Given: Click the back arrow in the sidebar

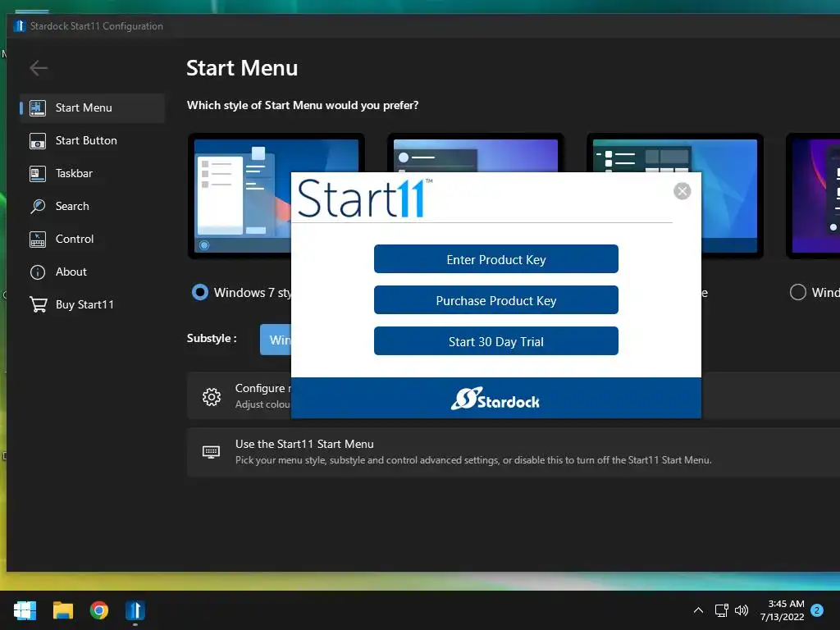Looking at the screenshot, I should point(39,68).
